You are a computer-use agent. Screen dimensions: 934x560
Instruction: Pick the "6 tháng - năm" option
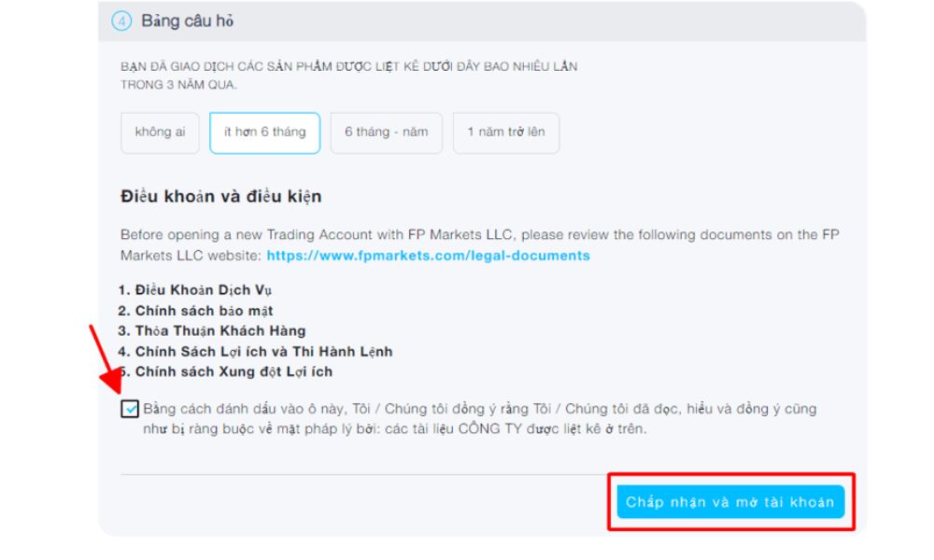[386, 133]
